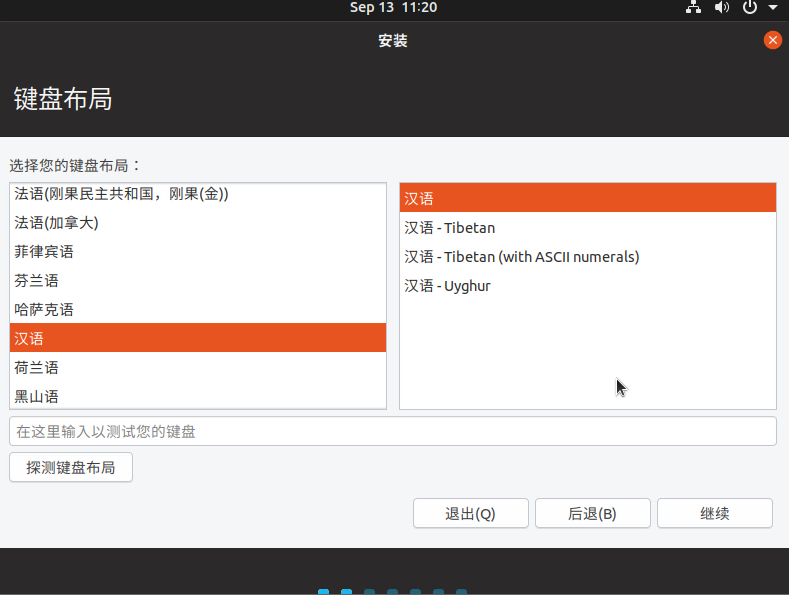Focus the keyboard test input field

click(393, 431)
